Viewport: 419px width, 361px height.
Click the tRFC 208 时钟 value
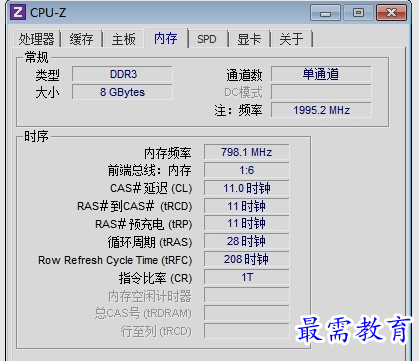click(x=246, y=259)
